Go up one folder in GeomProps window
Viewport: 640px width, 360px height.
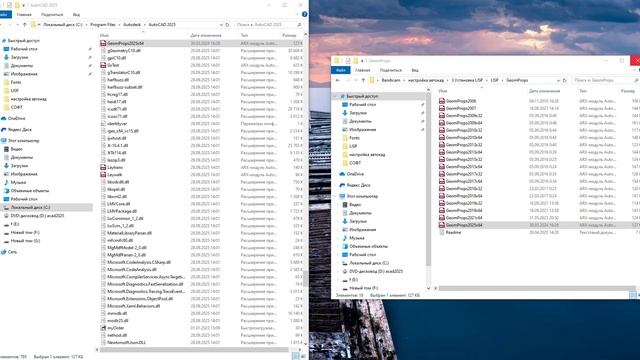[x=363, y=80]
